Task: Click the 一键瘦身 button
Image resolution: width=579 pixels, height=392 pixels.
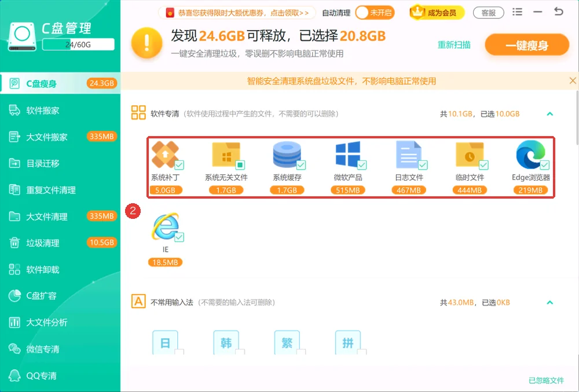Action: (x=527, y=45)
